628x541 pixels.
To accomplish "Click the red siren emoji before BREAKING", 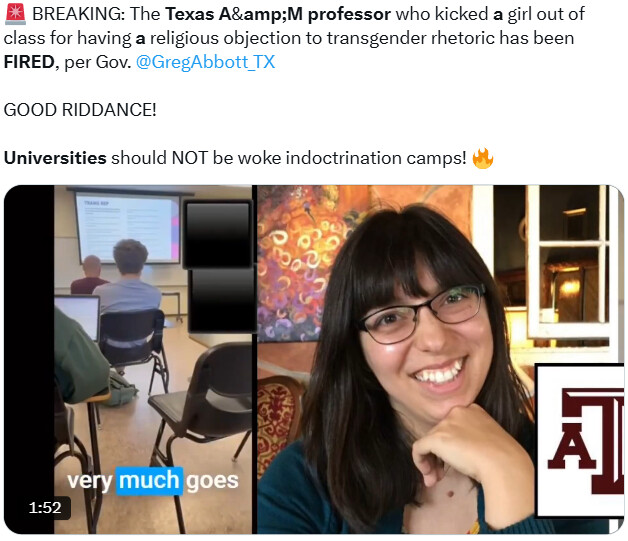I will coord(15,14).
